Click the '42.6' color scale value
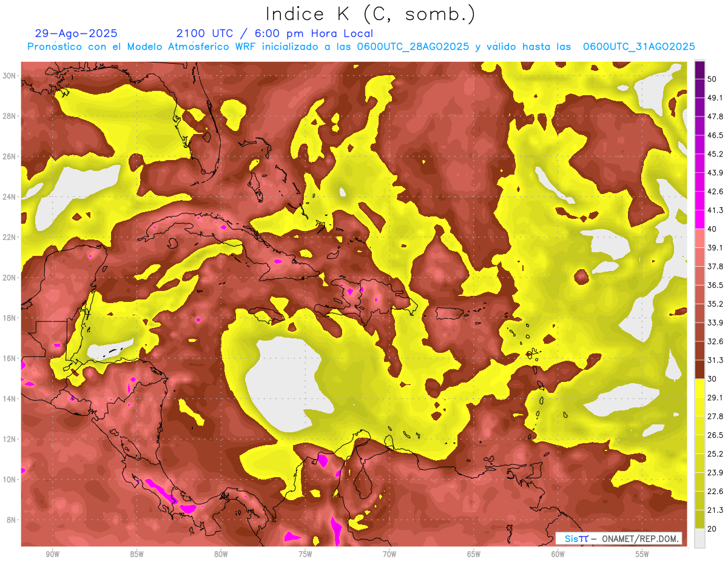728x562 pixels. pos(715,192)
